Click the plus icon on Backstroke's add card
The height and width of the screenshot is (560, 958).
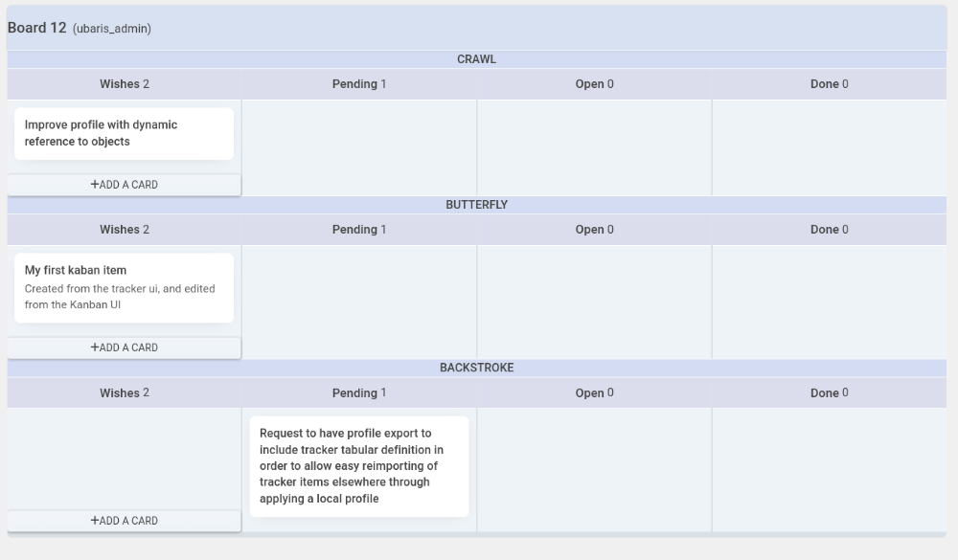pyautogui.click(x=95, y=521)
